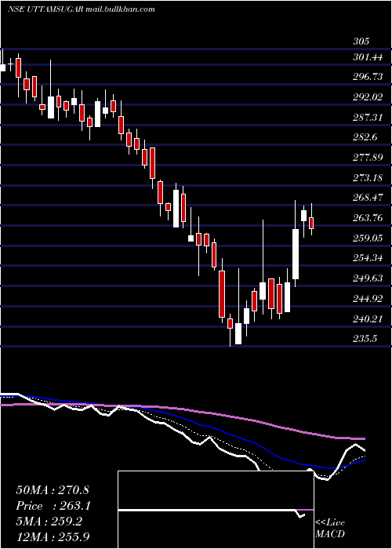Viewport: 392px width, 549px height.
Task: Click the 296.73 price level label
Action: point(368,77)
